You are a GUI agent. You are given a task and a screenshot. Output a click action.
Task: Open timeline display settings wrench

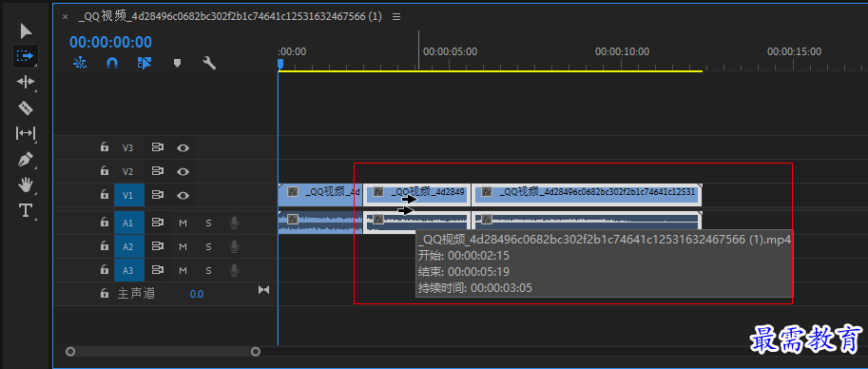click(209, 63)
